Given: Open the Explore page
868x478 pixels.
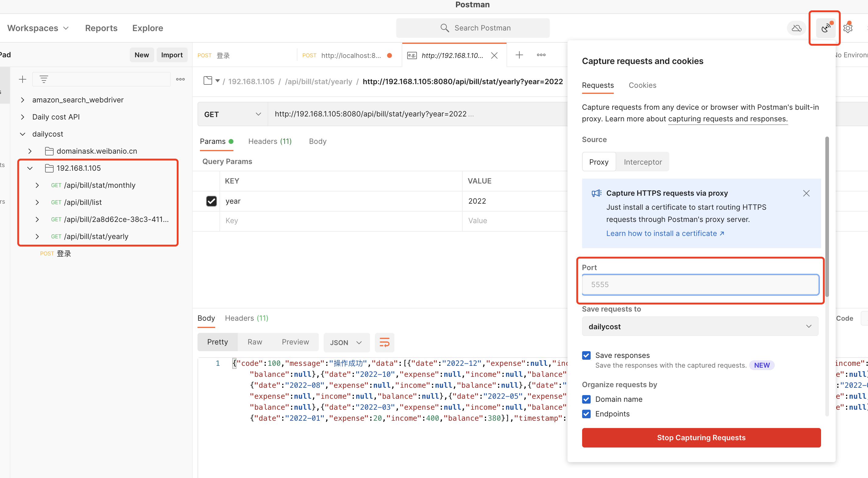Looking at the screenshot, I should pyautogui.click(x=148, y=28).
